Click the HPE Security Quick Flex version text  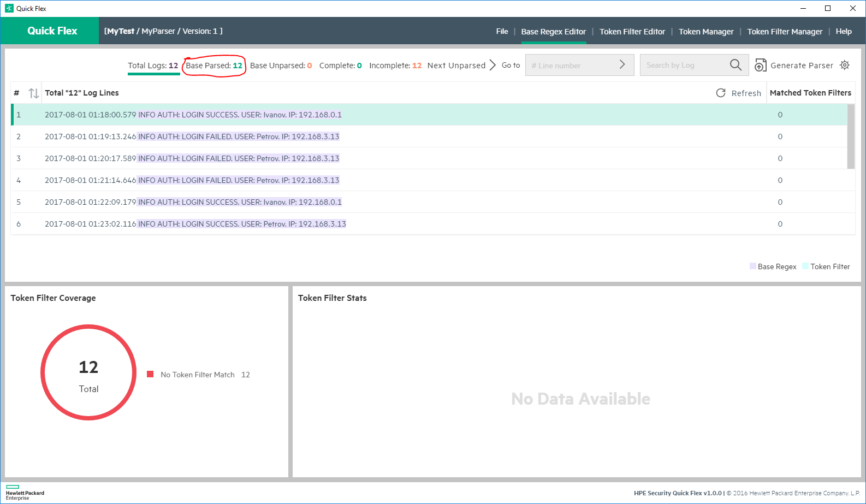point(677,493)
